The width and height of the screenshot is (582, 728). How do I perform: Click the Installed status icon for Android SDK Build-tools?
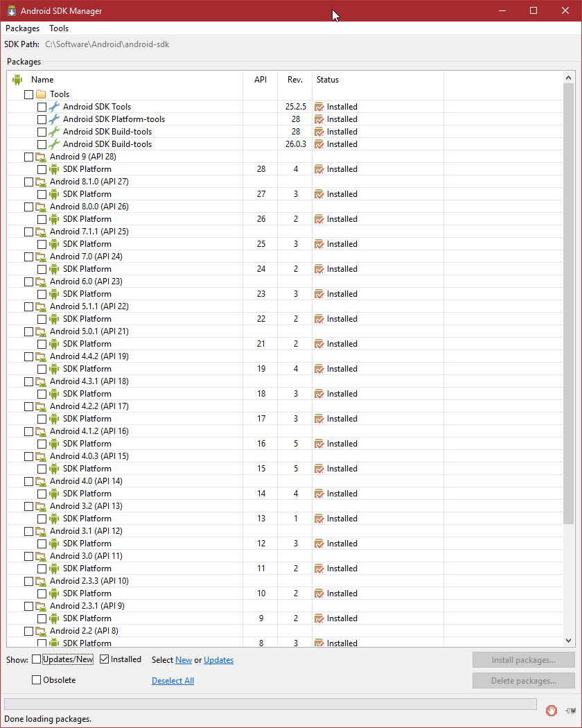(x=319, y=131)
